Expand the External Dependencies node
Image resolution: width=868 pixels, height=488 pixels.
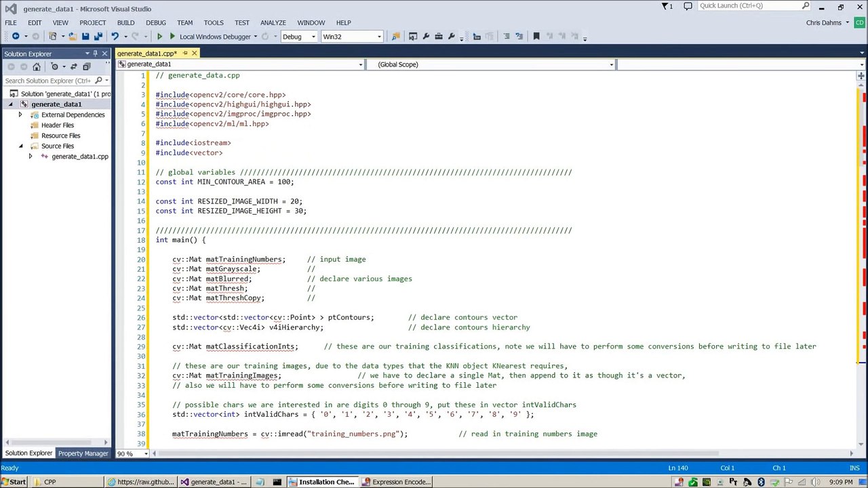tap(20, 115)
